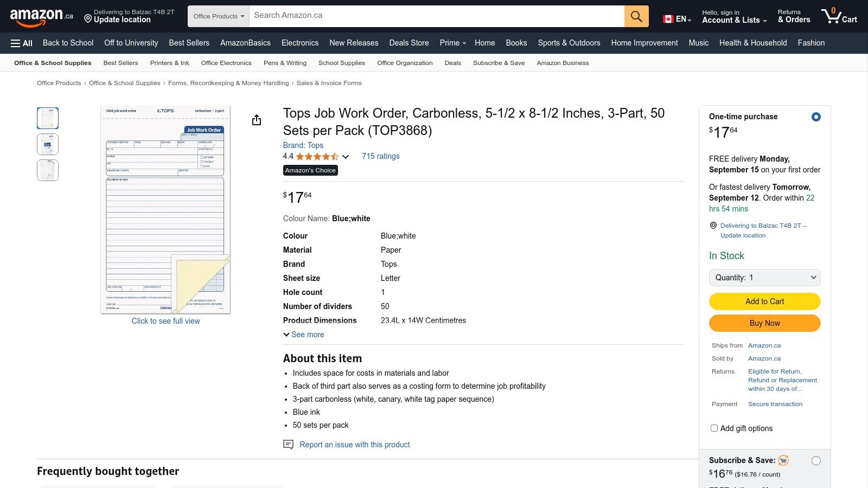Screen dimensions: 868x488
Task: Click the share icon beside product image
Action: pos(257,120)
